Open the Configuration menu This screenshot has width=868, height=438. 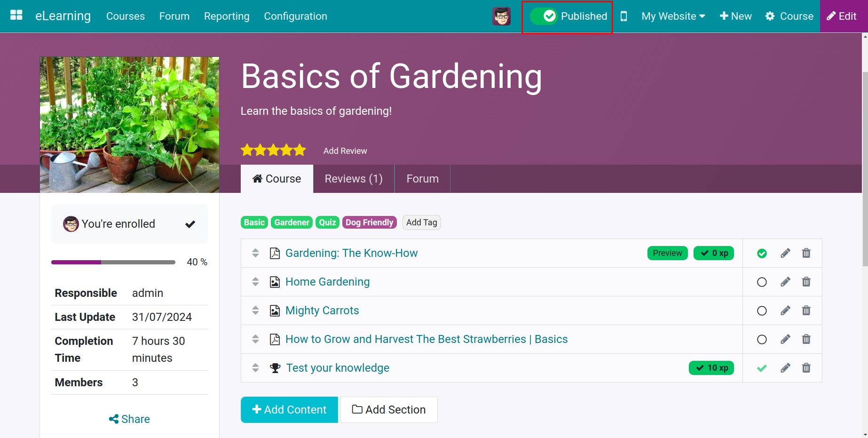click(295, 16)
